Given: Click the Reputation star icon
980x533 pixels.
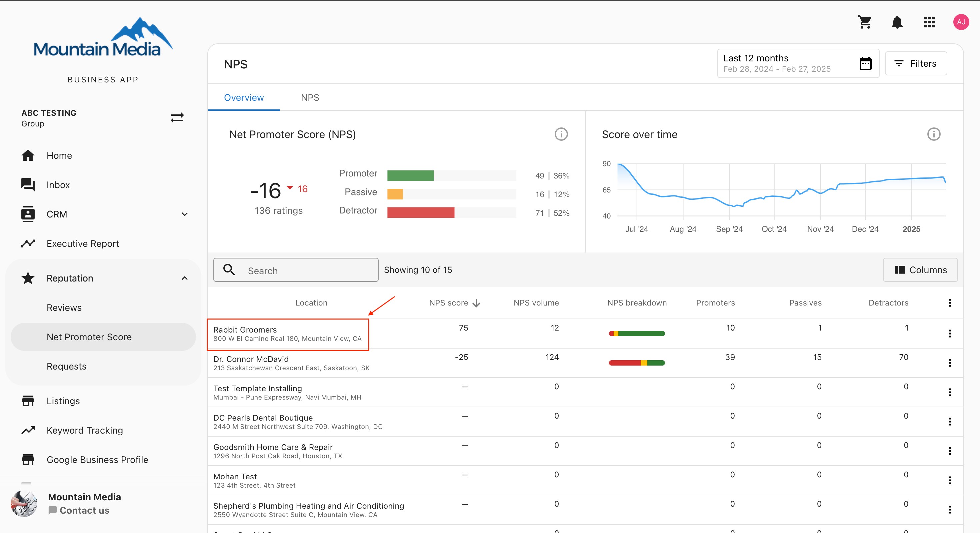Looking at the screenshot, I should click(x=28, y=278).
